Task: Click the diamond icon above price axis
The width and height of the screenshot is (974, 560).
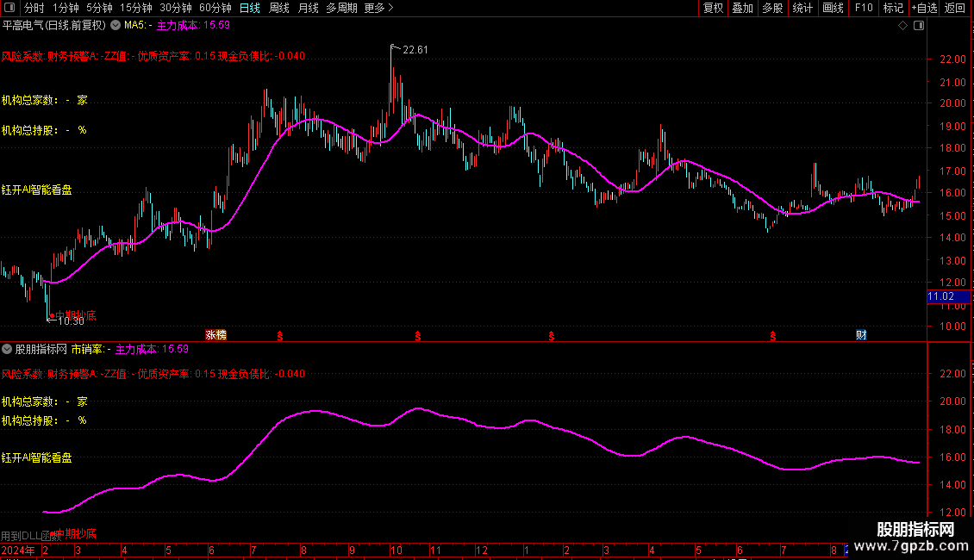Action: 902,26
